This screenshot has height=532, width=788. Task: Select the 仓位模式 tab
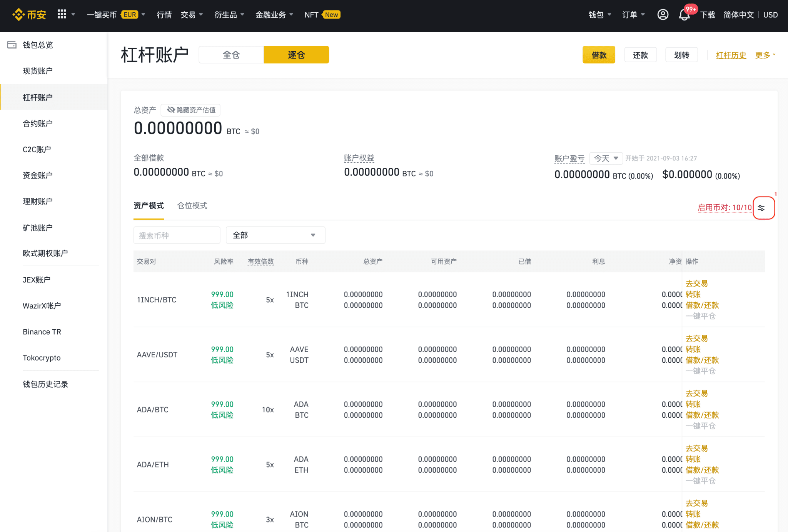tap(192, 206)
